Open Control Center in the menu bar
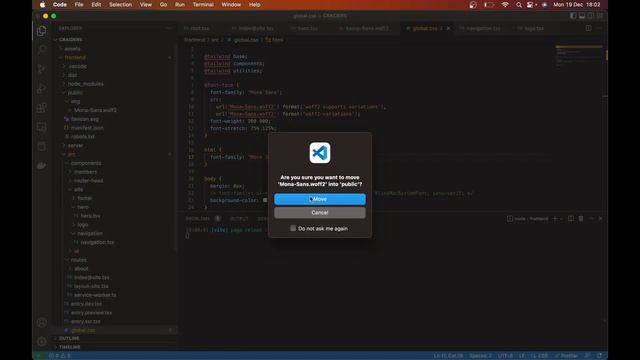The image size is (640, 360). (x=530, y=5)
